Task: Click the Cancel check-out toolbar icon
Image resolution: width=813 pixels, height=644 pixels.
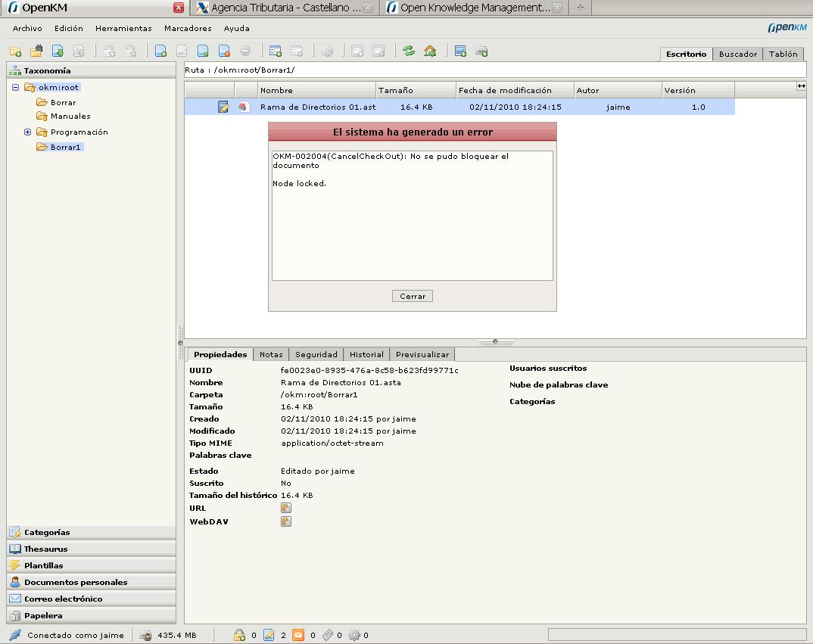Action: coord(224,51)
